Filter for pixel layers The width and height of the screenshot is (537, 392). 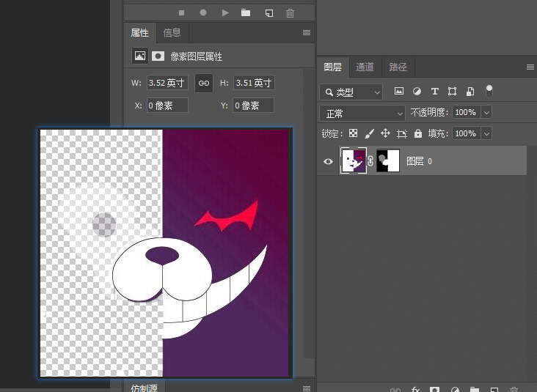pos(399,92)
